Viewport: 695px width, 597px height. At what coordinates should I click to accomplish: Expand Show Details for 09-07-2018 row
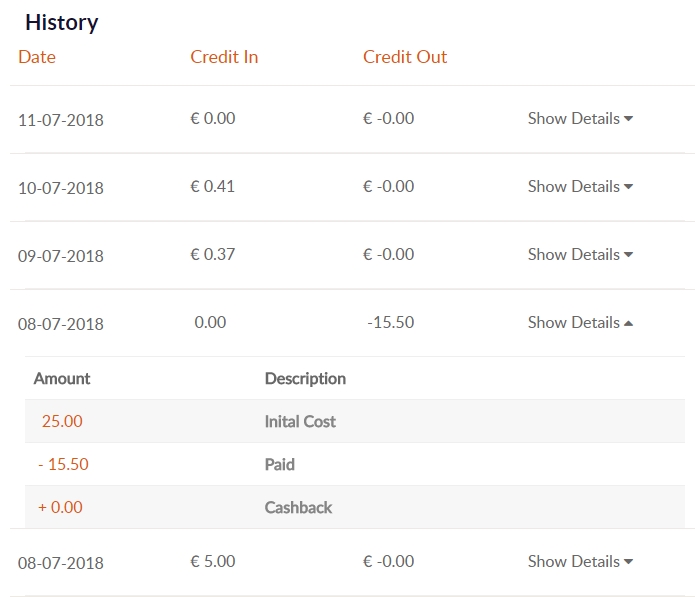(x=580, y=254)
